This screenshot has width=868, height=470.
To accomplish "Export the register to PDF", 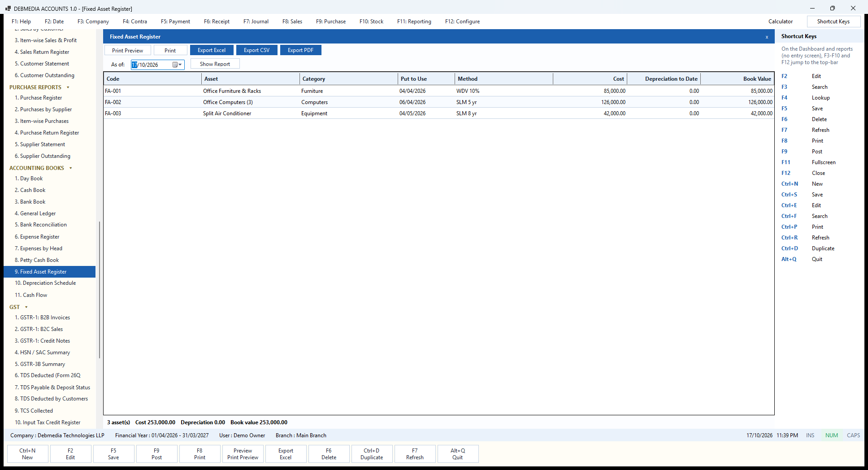I will tap(301, 50).
